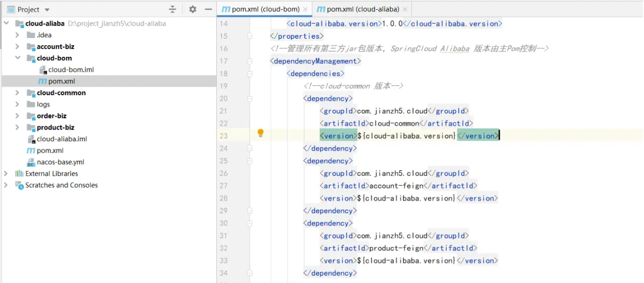Select the order-biz module
The width and height of the screenshot is (644, 283).
click(52, 116)
